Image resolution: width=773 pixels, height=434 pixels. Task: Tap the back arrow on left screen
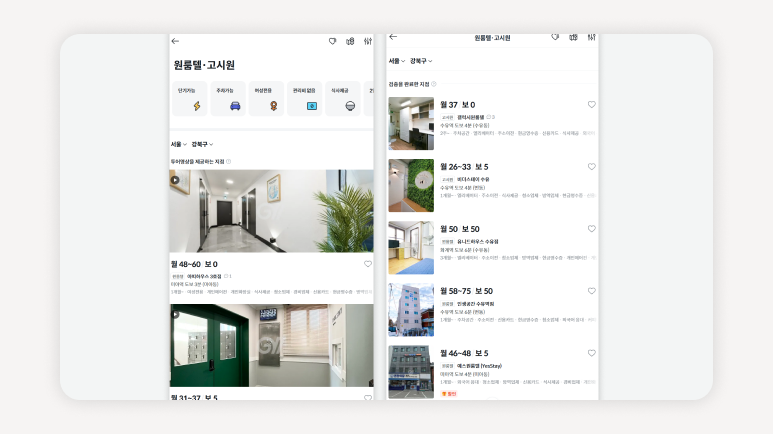click(175, 41)
